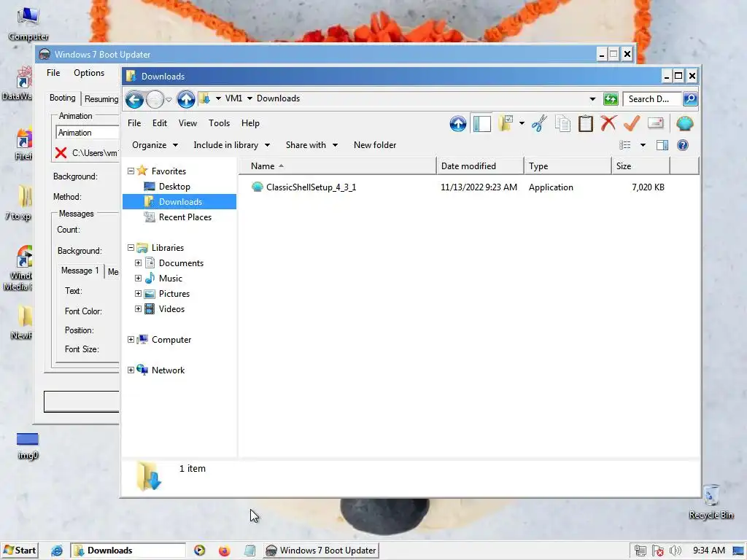Click inside the Search Downloads field
747x560 pixels.
tap(652, 99)
